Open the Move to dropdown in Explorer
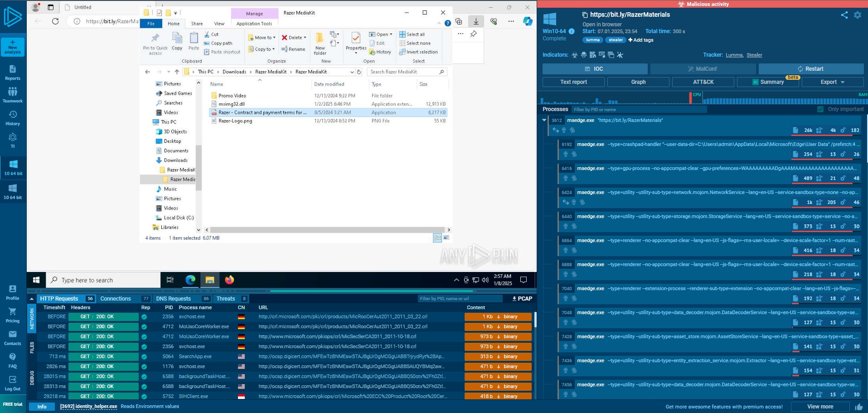This screenshot has width=868, height=413. click(x=262, y=38)
